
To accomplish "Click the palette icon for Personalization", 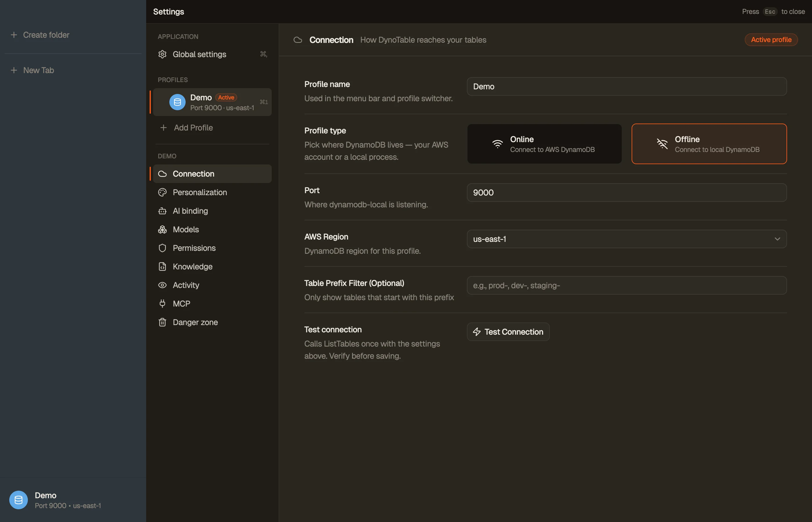I will pos(162,192).
